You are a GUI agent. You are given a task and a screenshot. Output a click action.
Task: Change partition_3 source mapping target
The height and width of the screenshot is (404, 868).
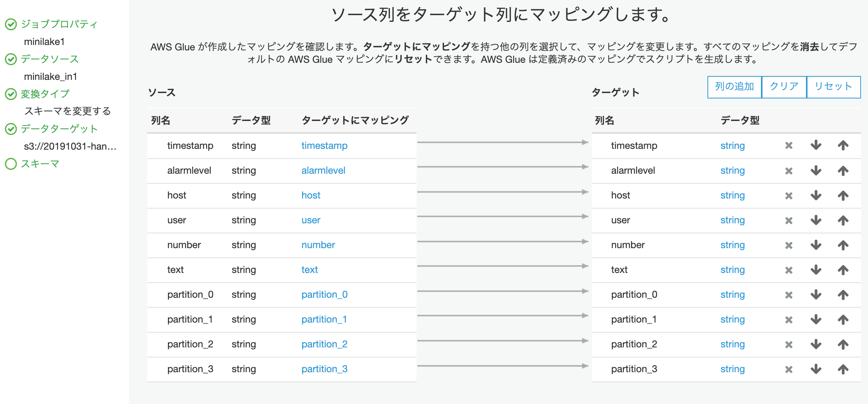click(324, 369)
